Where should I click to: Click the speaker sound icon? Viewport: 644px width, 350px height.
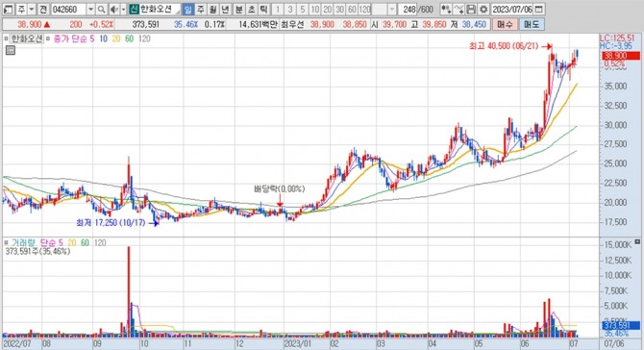pos(114,9)
